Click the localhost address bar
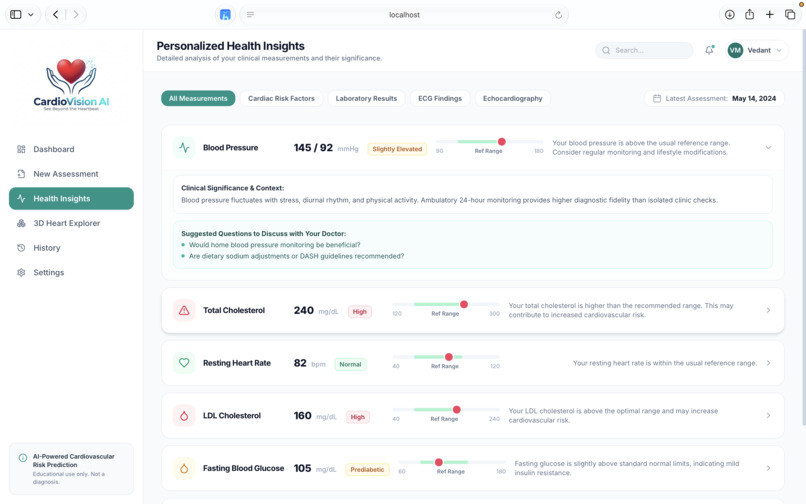The width and height of the screenshot is (806, 504). [x=404, y=15]
